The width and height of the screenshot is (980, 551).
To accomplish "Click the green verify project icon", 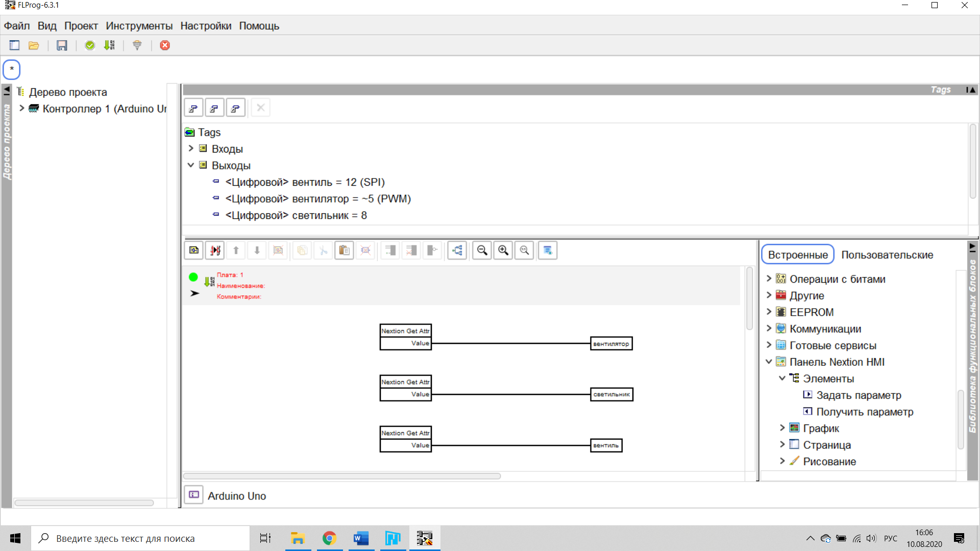I will (x=90, y=45).
